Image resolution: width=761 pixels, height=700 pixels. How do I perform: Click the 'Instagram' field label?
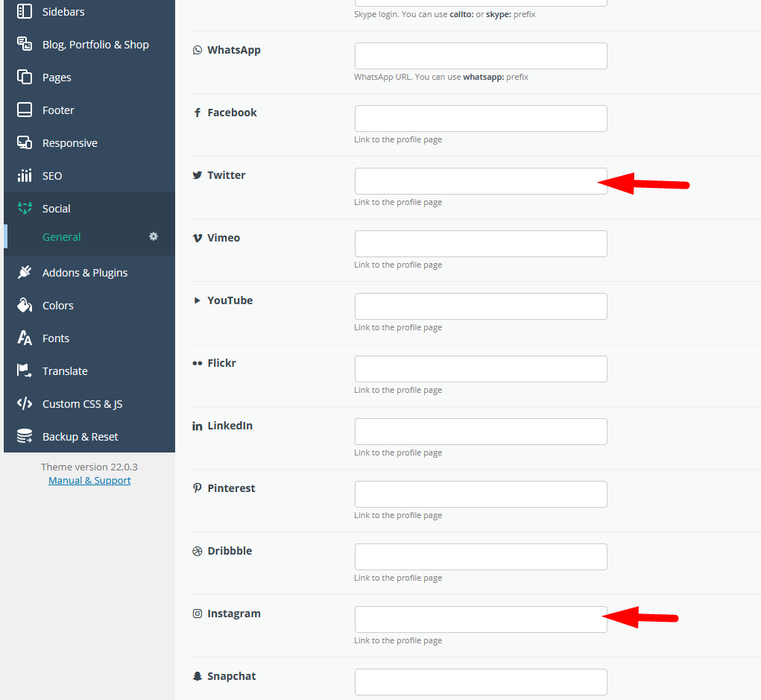[x=234, y=614]
